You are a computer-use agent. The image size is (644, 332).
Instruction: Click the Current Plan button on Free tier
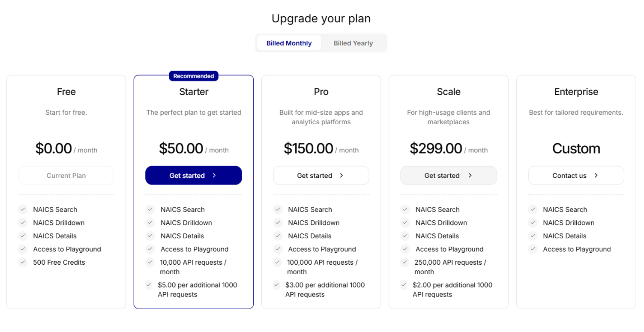66,175
